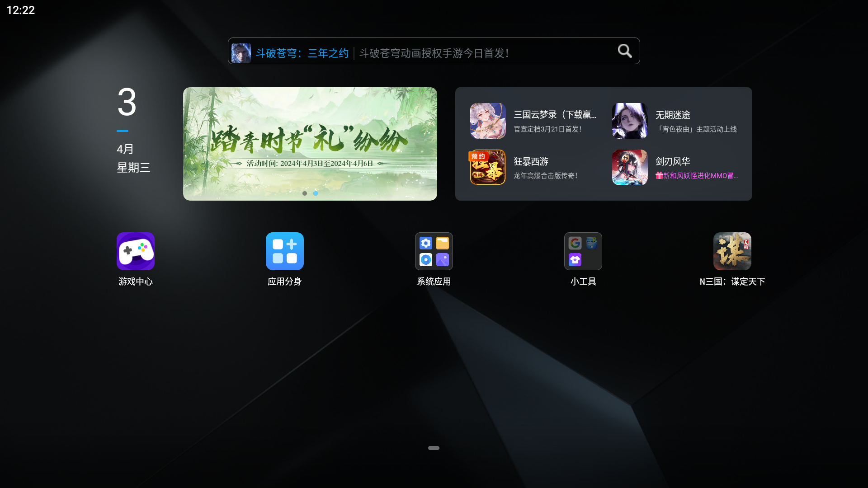The width and height of the screenshot is (868, 488).
Task: Click pink 新和风妖怪进化MMO冒... promo text
Action: point(697,176)
